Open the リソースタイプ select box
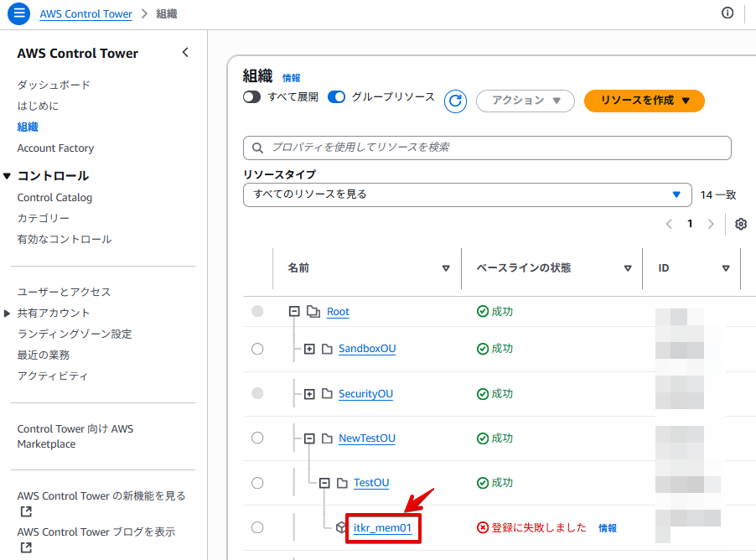This screenshot has width=756, height=560. [467, 194]
